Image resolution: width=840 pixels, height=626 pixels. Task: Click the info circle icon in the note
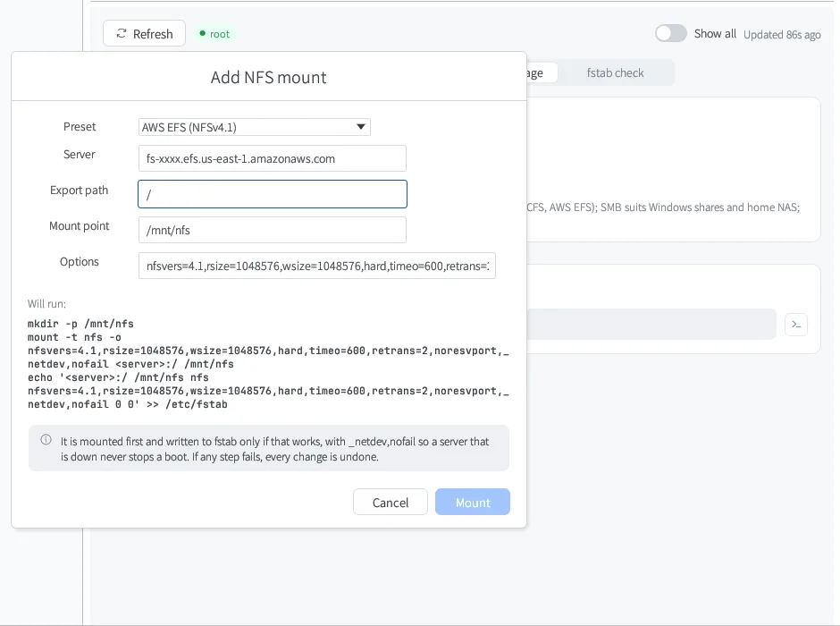point(46,440)
